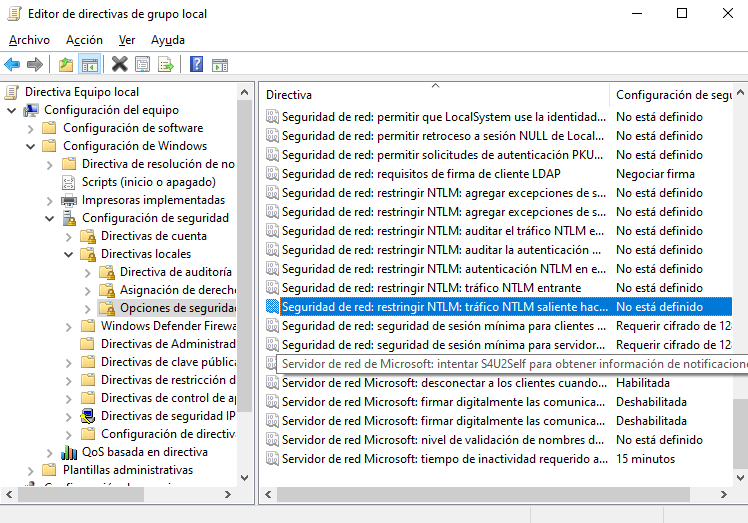
Task: Collapse the Directivas locales node
Action: point(69,254)
